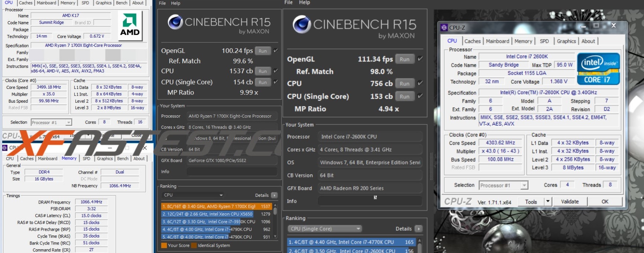Click scroll-down arrow of left Cinebench ranking list

[x=275, y=236]
